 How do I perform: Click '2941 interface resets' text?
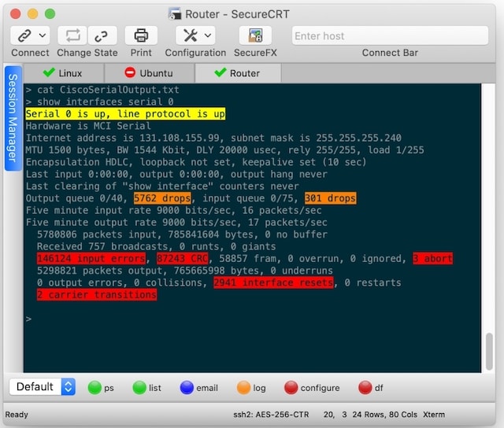coord(273,282)
